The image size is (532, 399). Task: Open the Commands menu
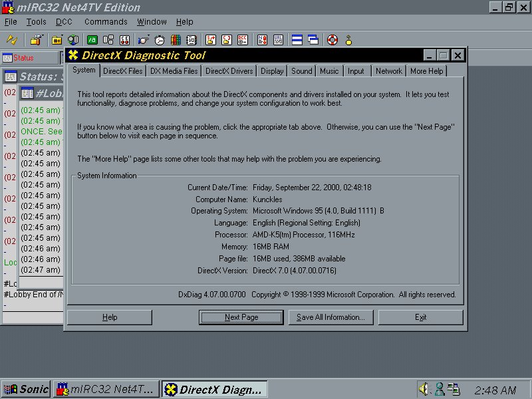pos(106,22)
